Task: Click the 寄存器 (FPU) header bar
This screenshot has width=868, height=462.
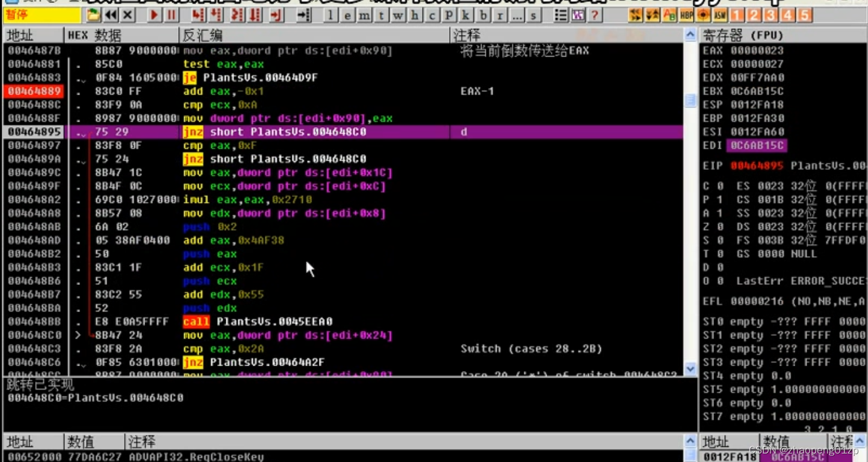Action: 783,36
